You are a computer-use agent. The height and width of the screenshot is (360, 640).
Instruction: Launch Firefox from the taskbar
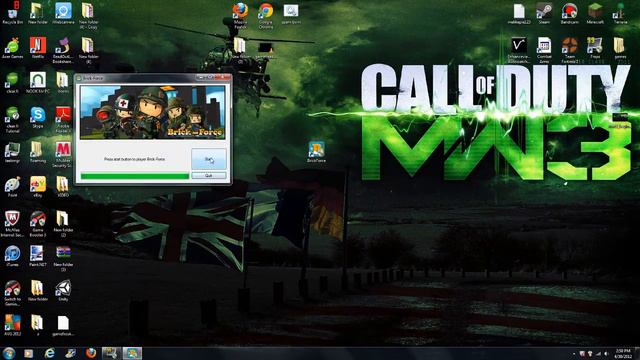tap(91, 353)
